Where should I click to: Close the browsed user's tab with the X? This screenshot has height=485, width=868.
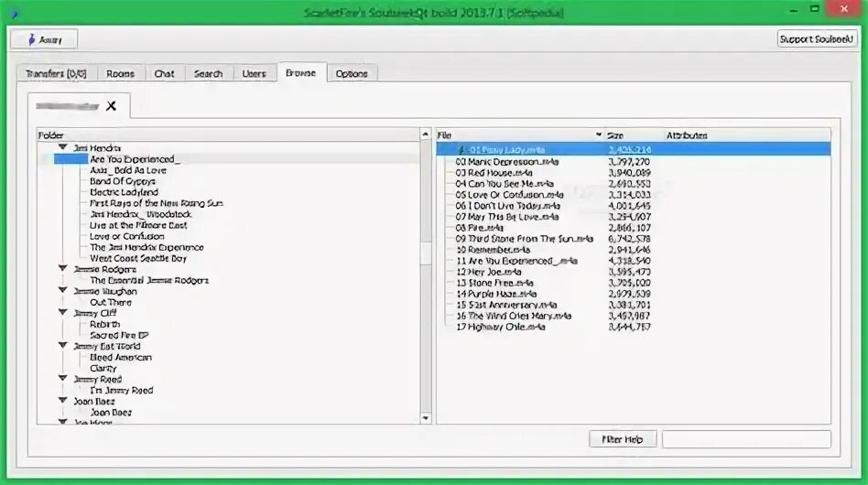click(x=112, y=106)
